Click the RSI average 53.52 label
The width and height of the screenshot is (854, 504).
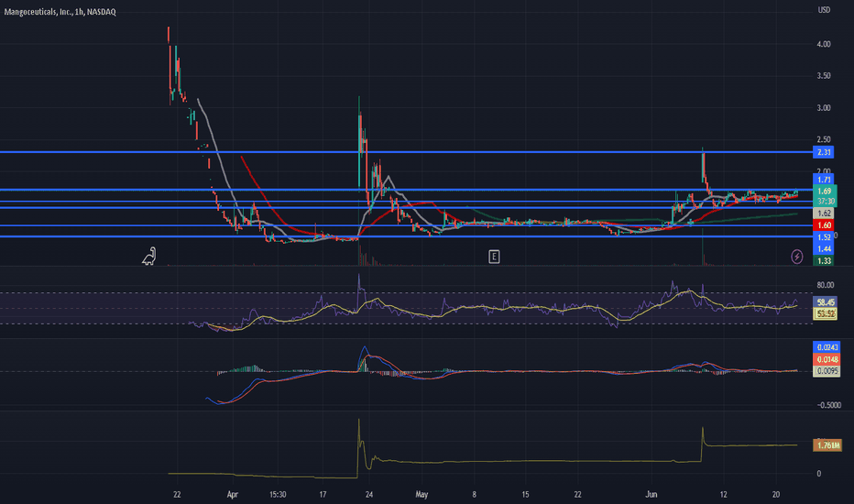click(x=825, y=313)
